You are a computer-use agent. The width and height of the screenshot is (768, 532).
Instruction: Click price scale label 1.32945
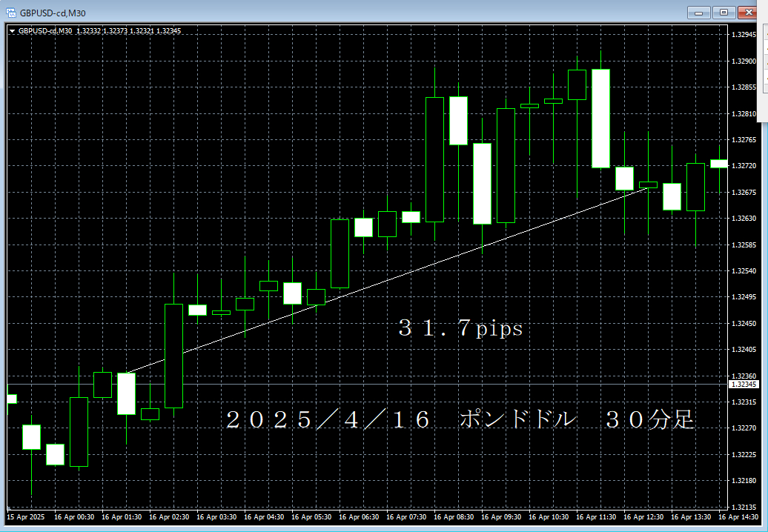click(744, 35)
